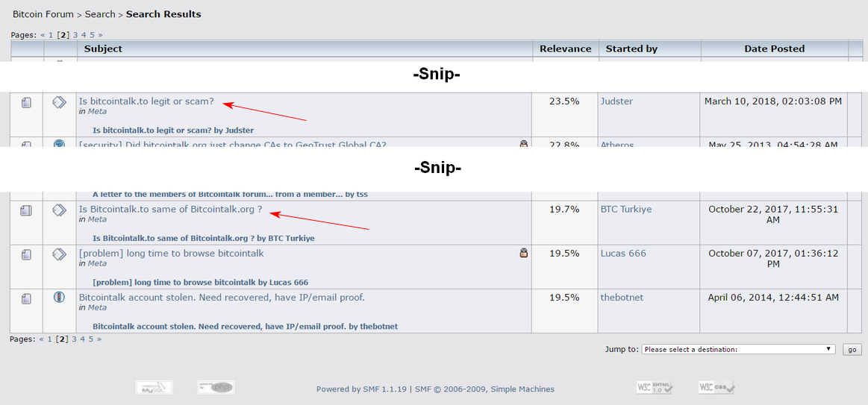Open top pagination page 4
The height and width of the screenshot is (405, 868).
[84, 35]
